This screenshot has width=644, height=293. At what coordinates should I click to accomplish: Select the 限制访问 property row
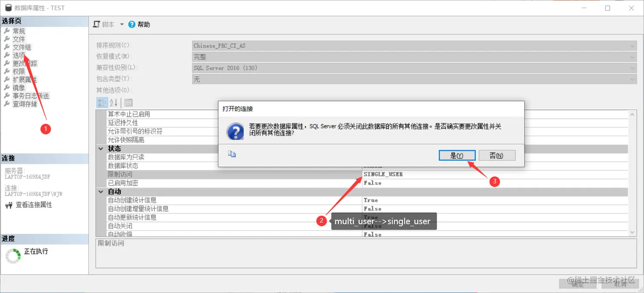click(367, 175)
